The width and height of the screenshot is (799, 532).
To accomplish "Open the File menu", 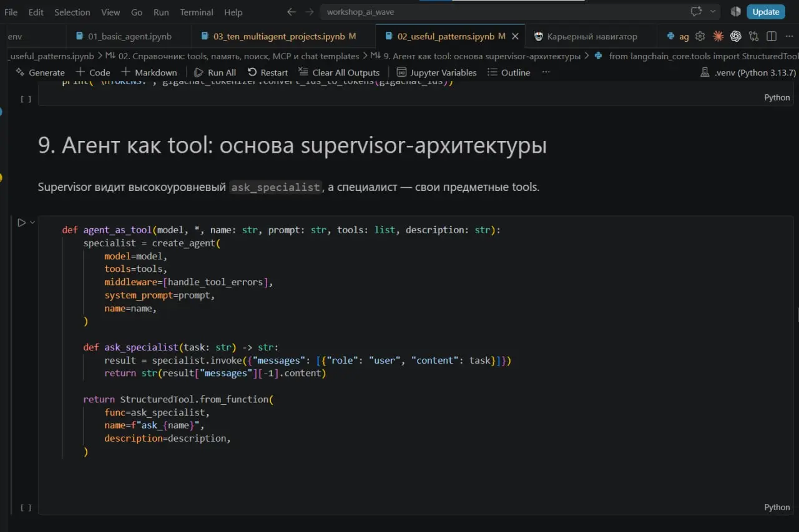I will (11, 12).
